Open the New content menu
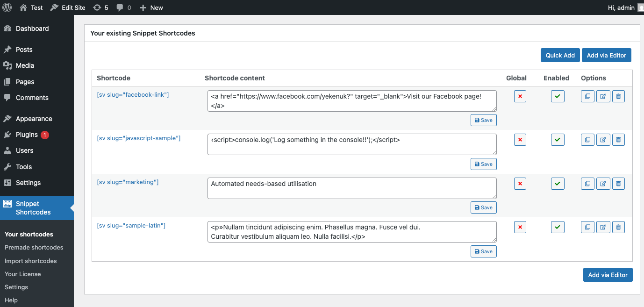Image resolution: width=644 pixels, height=307 pixels. pyautogui.click(x=151, y=7)
